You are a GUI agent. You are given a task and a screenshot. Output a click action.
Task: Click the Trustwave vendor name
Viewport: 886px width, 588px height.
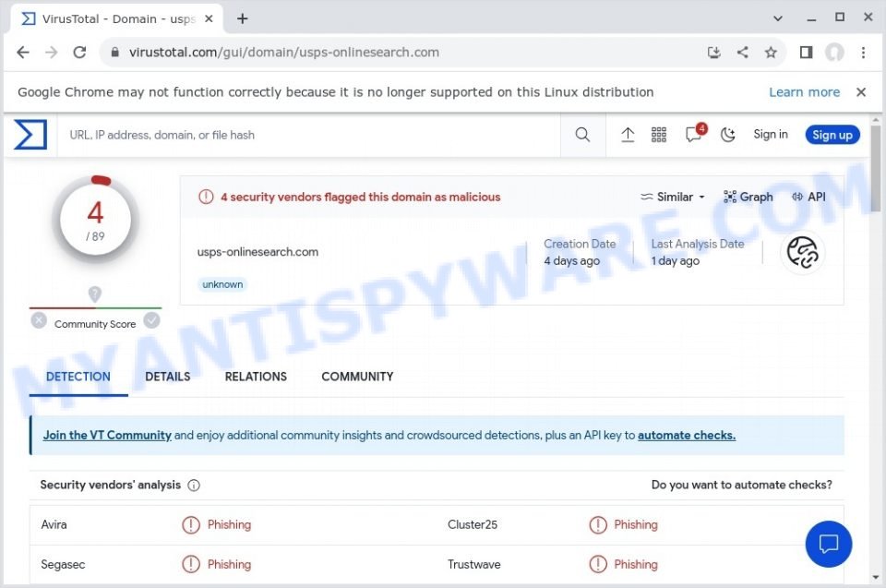click(x=474, y=564)
